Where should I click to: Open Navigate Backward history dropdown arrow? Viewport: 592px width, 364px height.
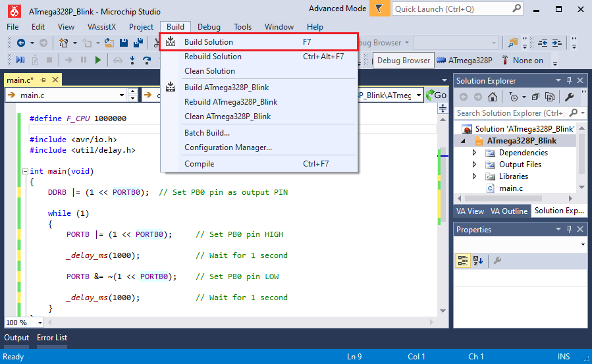pos(32,43)
